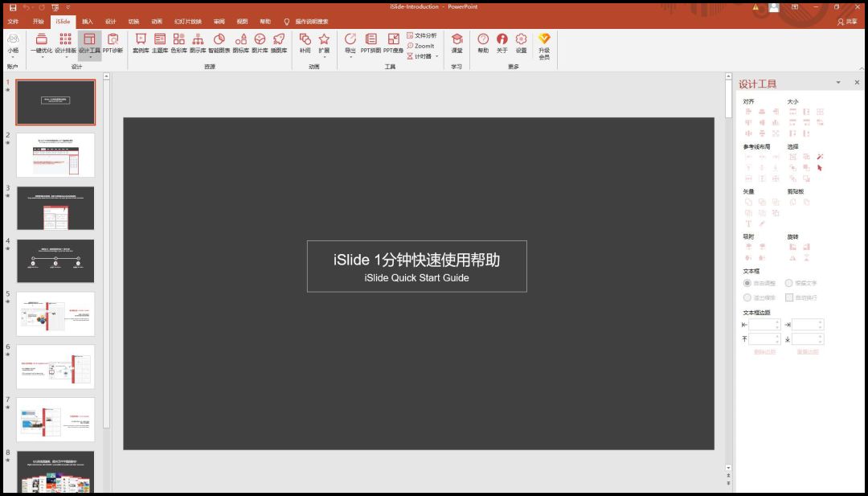Viewport: 868px width, 496px height.
Task: Open the 文件 tab
Action: (x=14, y=22)
